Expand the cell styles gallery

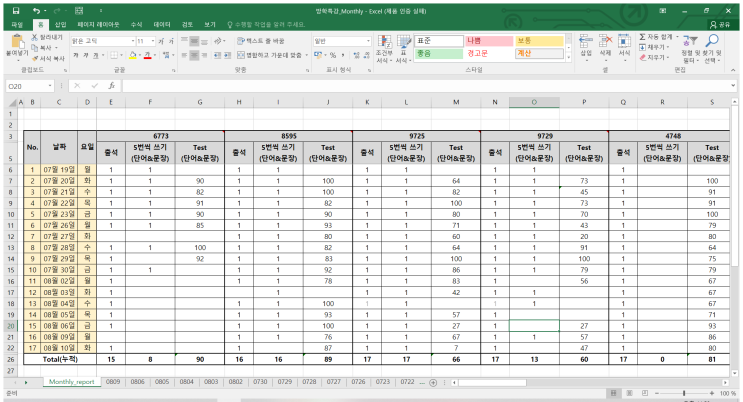569,57
